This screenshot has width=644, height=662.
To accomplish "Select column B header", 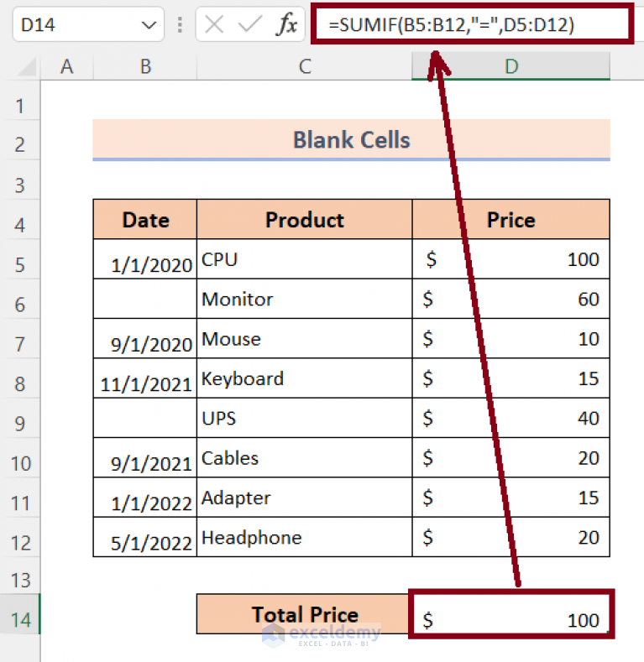I will [x=145, y=66].
